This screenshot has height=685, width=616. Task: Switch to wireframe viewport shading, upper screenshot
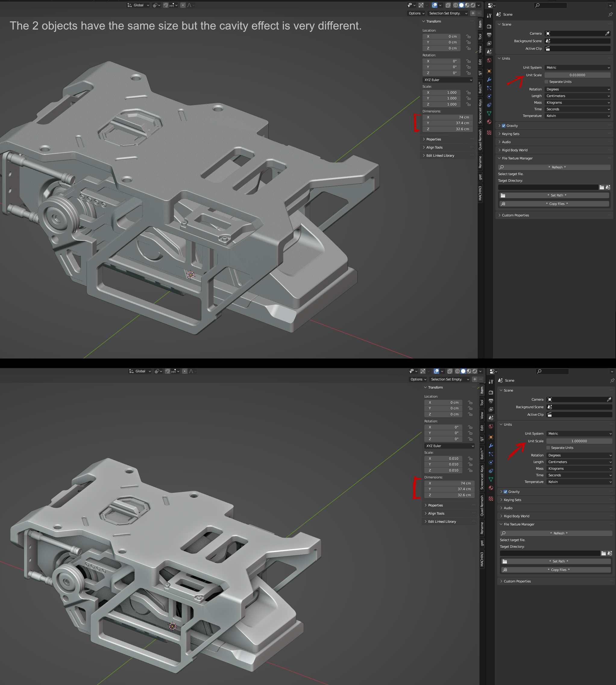456,5
